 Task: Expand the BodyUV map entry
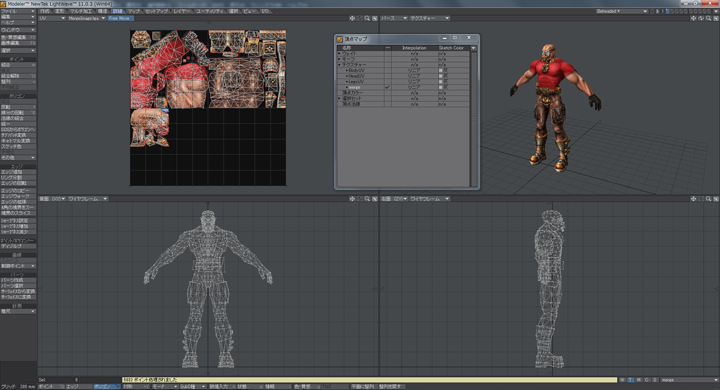click(x=347, y=71)
